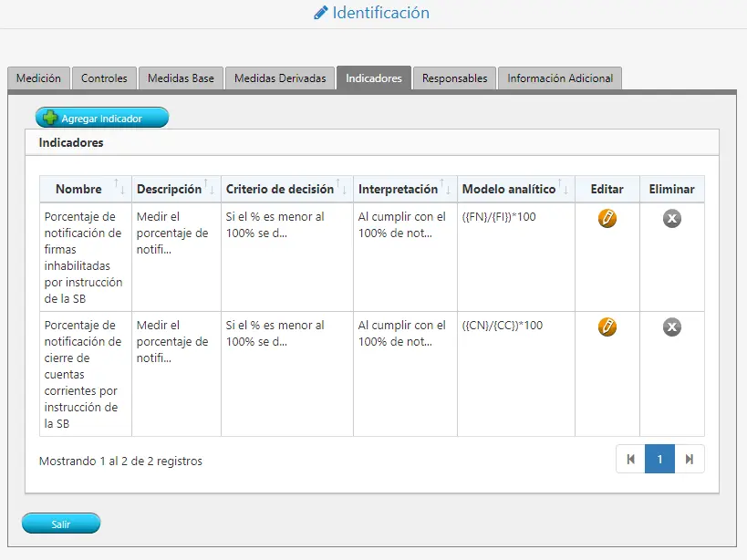Sort table by Interpretación column arrows
747x560 pixels.
445,186
